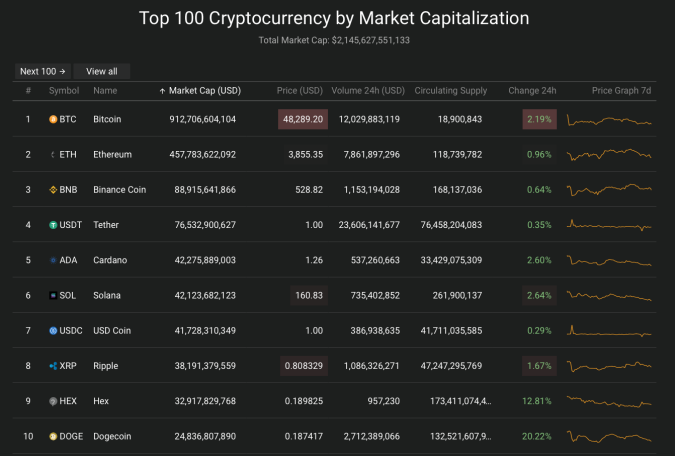Click the USD Coin USDC icon
Image resolution: width=675 pixels, height=456 pixels.
[x=53, y=331]
